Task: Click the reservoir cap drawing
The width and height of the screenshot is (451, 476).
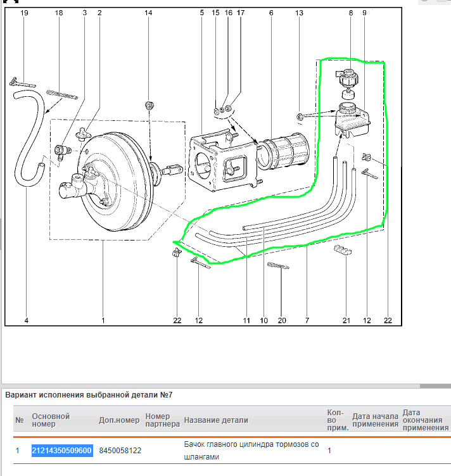Action: click(348, 78)
